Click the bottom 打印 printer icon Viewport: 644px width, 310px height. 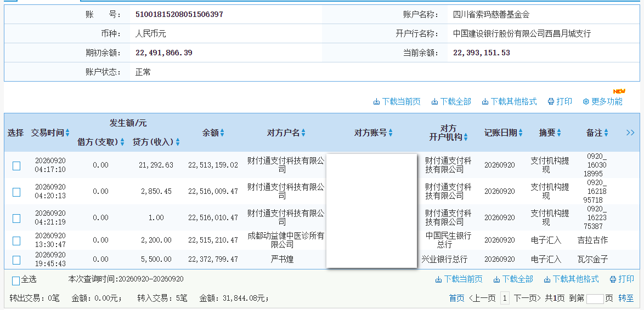tap(613, 280)
